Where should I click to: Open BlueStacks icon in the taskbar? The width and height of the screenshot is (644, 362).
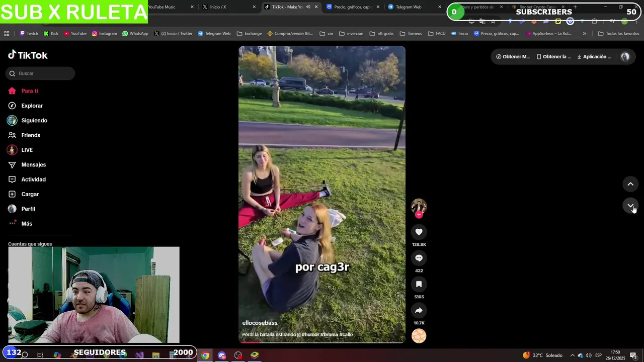click(255, 355)
